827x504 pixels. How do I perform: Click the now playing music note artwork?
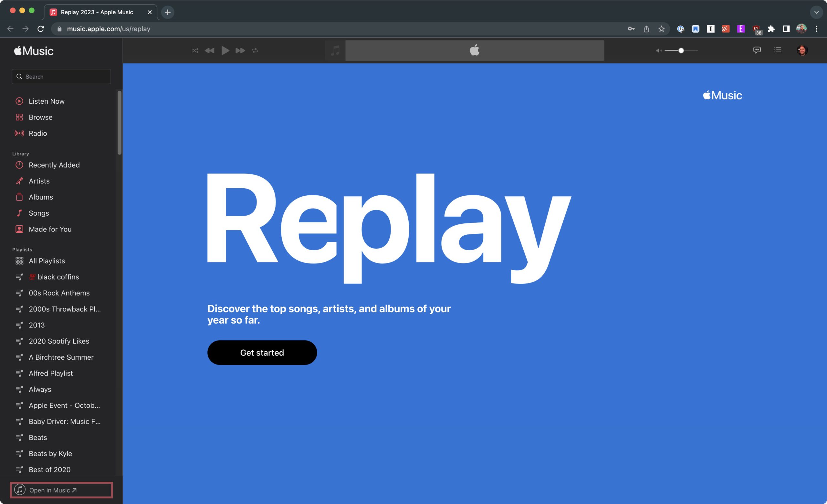[335, 51]
